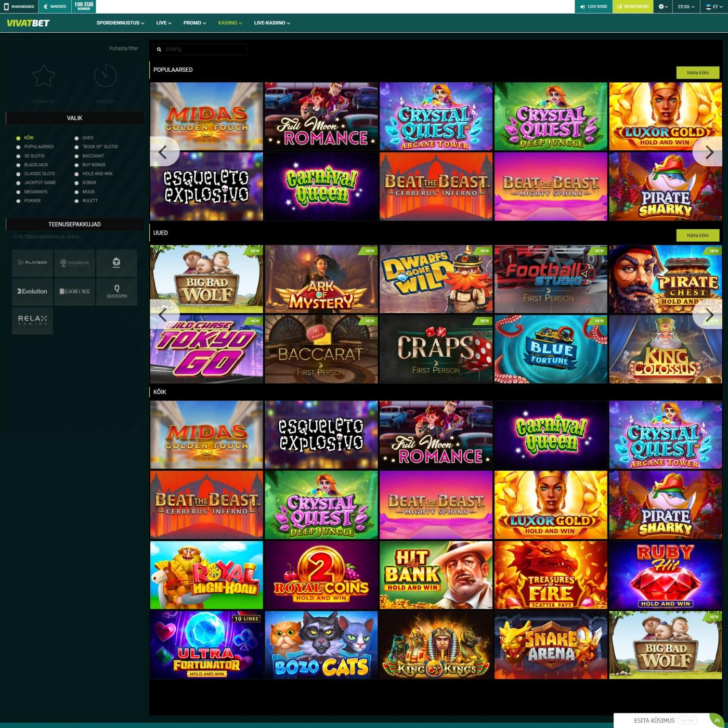Click the VivatBet logo
Image resolution: width=728 pixels, height=728 pixels.
tap(28, 23)
